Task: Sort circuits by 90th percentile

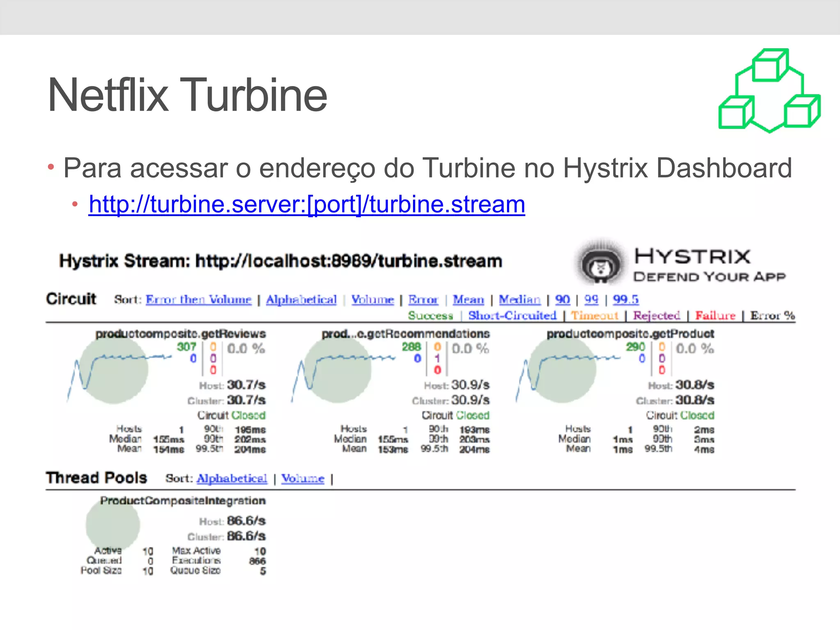Action: tap(563, 299)
